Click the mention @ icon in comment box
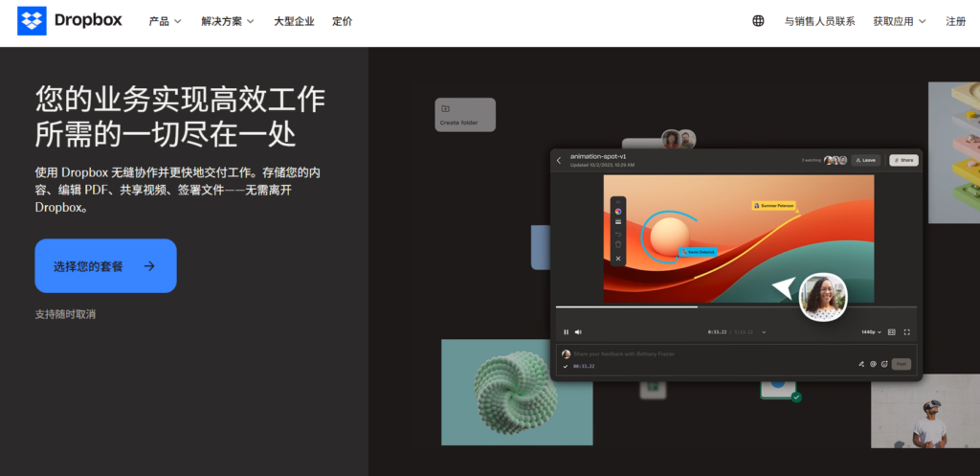 873,364
